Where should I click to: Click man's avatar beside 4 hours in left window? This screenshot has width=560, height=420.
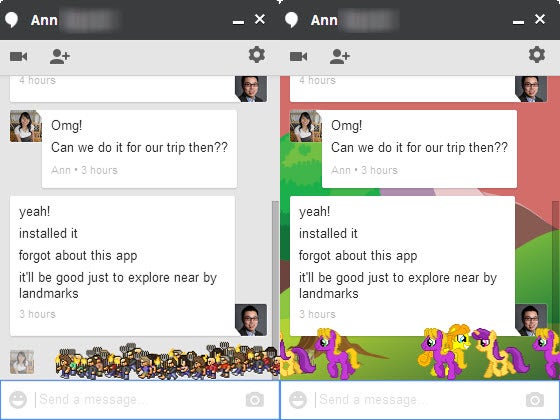point(251,89)
